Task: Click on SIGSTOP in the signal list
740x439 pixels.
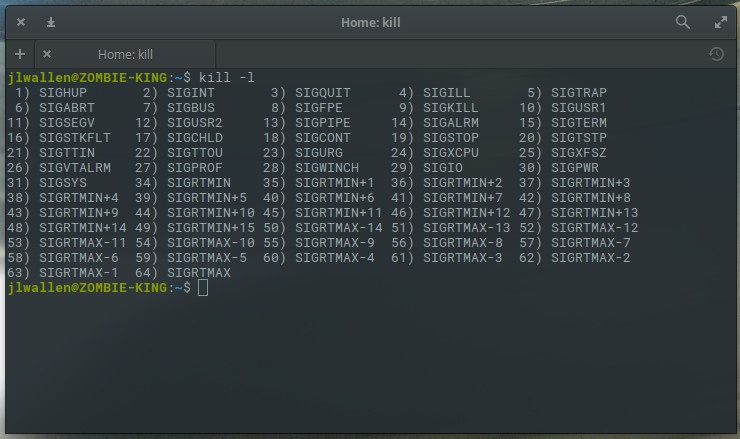Action: (451, 138)
